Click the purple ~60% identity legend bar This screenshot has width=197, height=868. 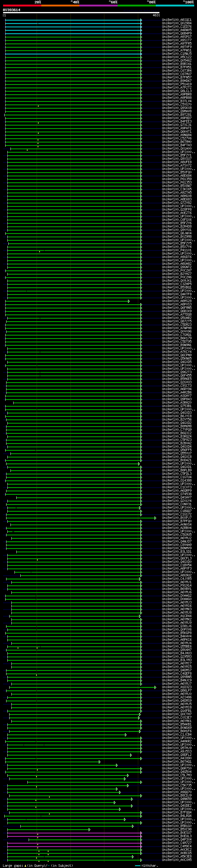coord(98,6)
